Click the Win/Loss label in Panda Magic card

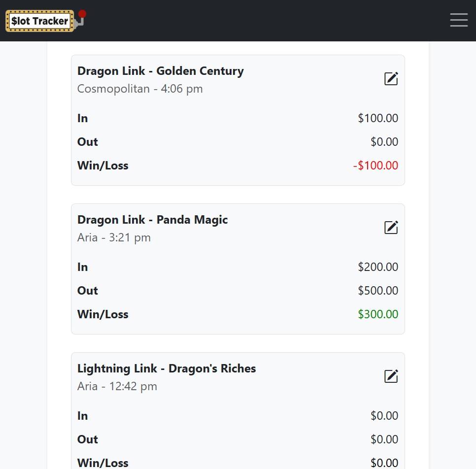click(x=103, y=314)
